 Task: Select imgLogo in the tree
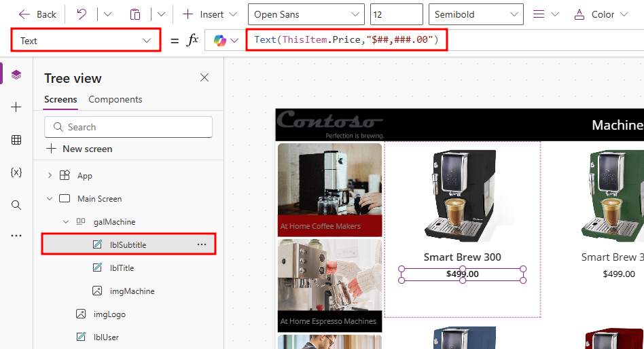coord(109,314)
